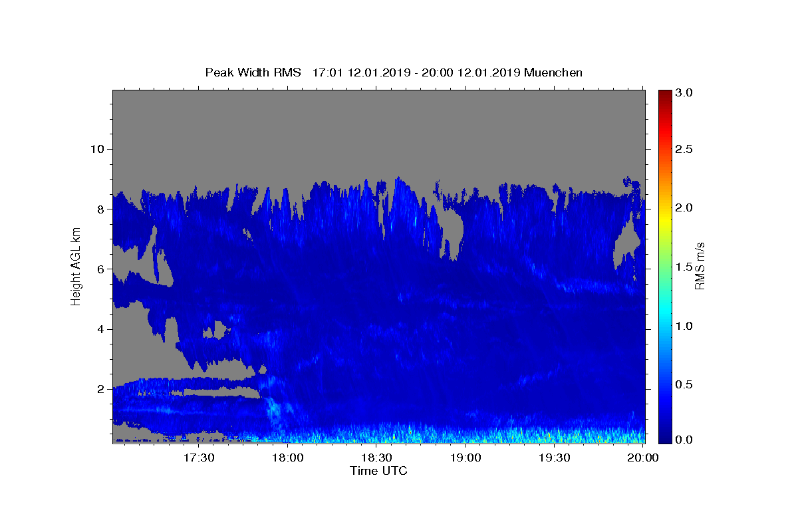Click the colorbar value 2.0
Viewport: 798px width, 532px height.
pos(684,207)
